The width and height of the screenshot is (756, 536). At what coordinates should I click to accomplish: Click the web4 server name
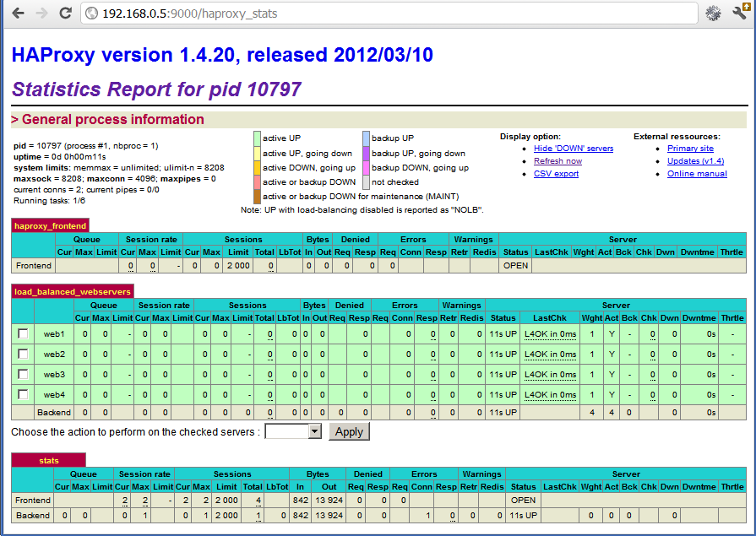click(x=54, y=394)
